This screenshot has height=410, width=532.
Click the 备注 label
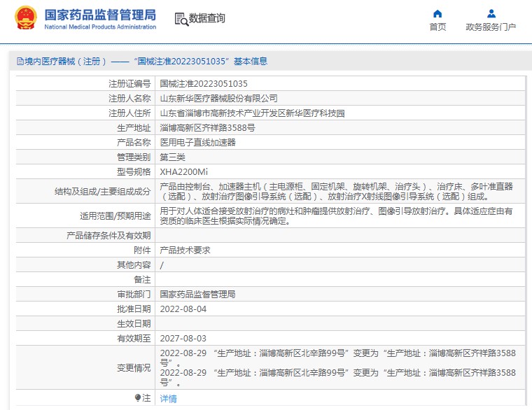tap(142, 280)
